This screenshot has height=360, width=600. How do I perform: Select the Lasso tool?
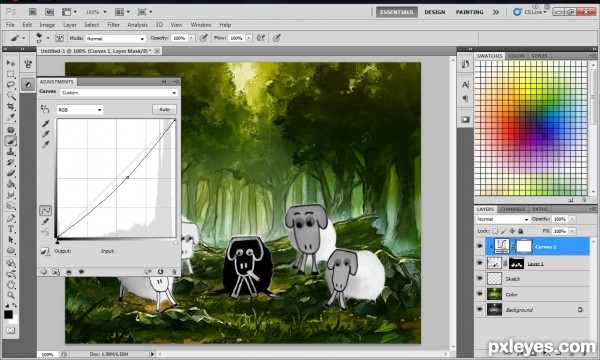pyautogui.click(x=11, y=85)
